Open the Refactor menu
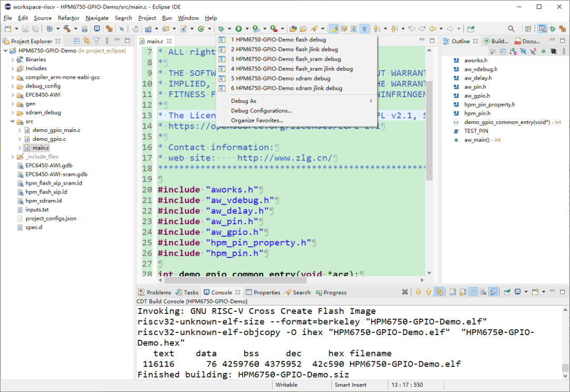Screen dimensions: 570x392 tap(69, 17)
